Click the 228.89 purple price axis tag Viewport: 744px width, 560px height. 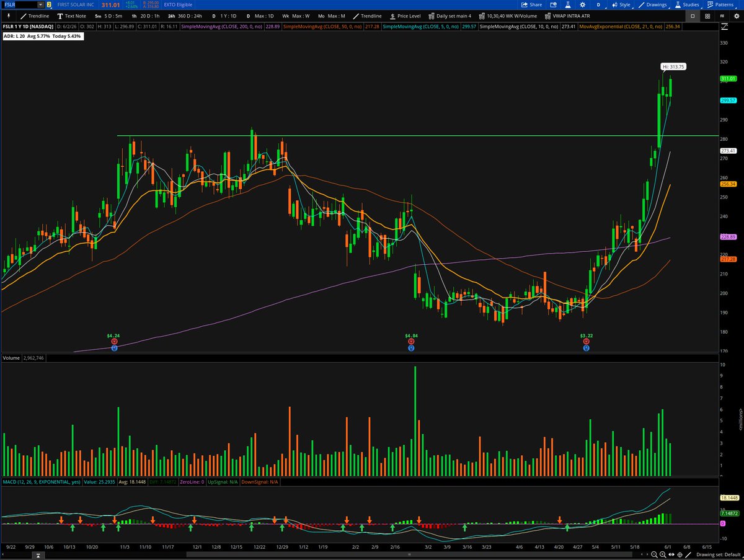coord(728,237)
